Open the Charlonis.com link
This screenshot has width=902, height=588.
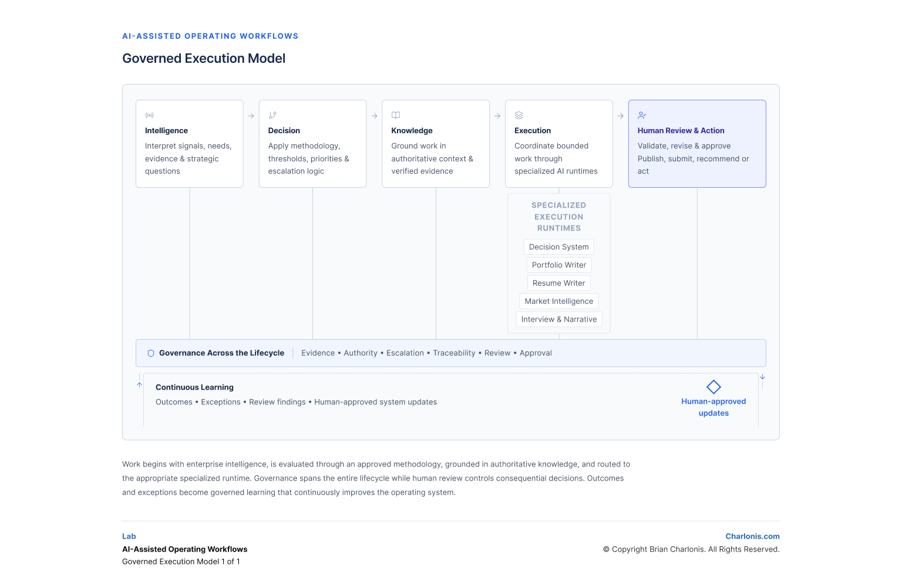tap(752, 536)
